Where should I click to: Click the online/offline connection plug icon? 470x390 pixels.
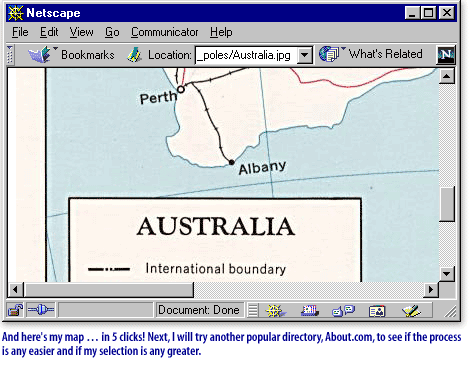(x=41, y=310)
